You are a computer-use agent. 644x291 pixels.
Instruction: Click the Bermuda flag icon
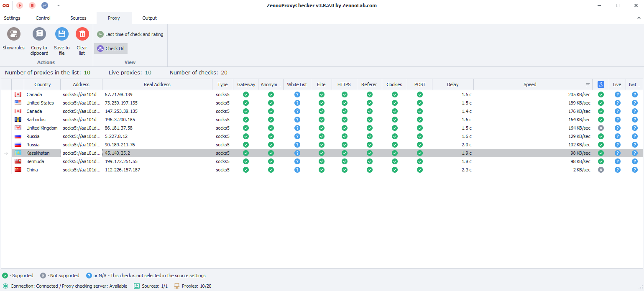pos(18,161)
